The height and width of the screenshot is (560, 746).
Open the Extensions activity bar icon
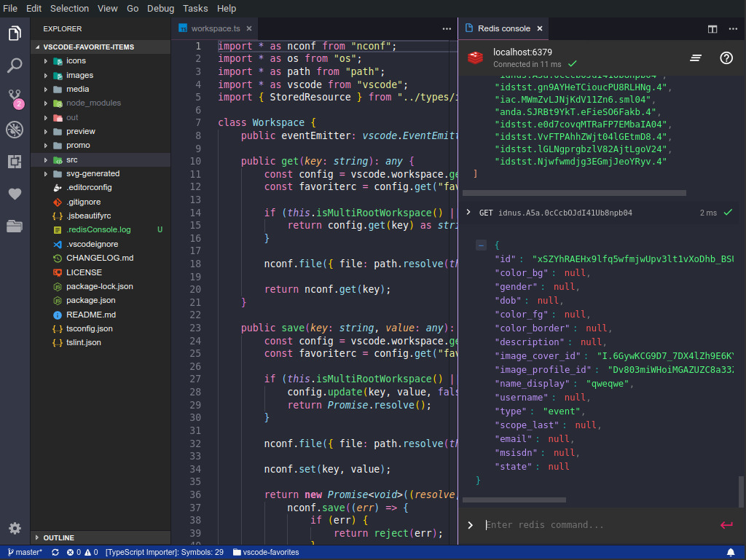(15, 162)
